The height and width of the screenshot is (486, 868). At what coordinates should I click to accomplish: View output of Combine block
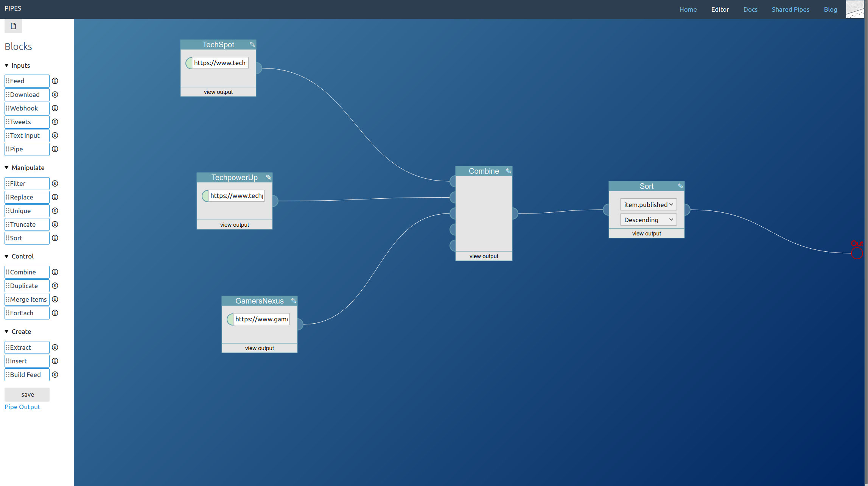(484, 256)
